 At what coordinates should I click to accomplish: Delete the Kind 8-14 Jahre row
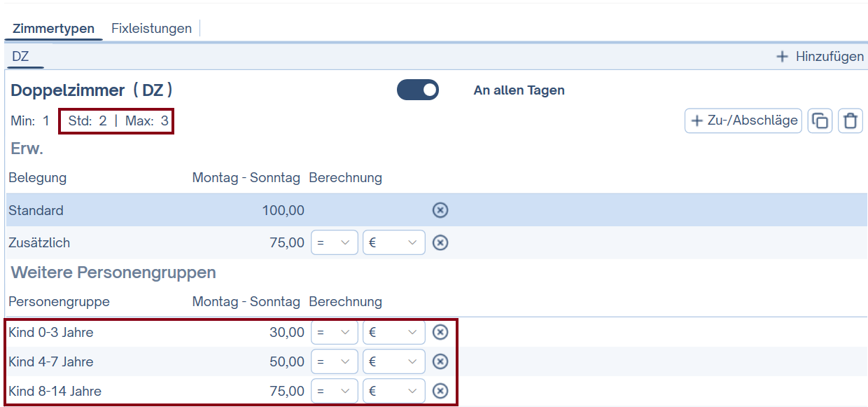(440, 391)
